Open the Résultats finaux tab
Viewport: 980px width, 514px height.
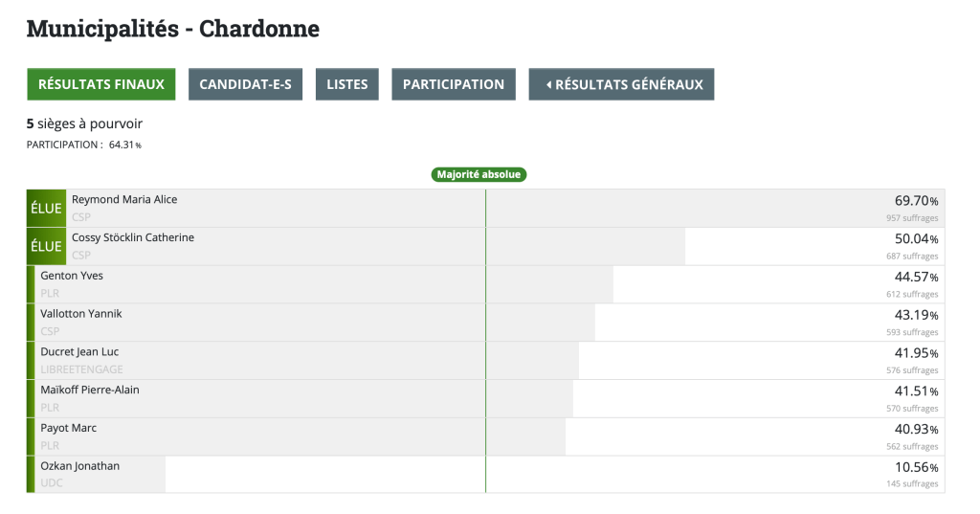101,84
